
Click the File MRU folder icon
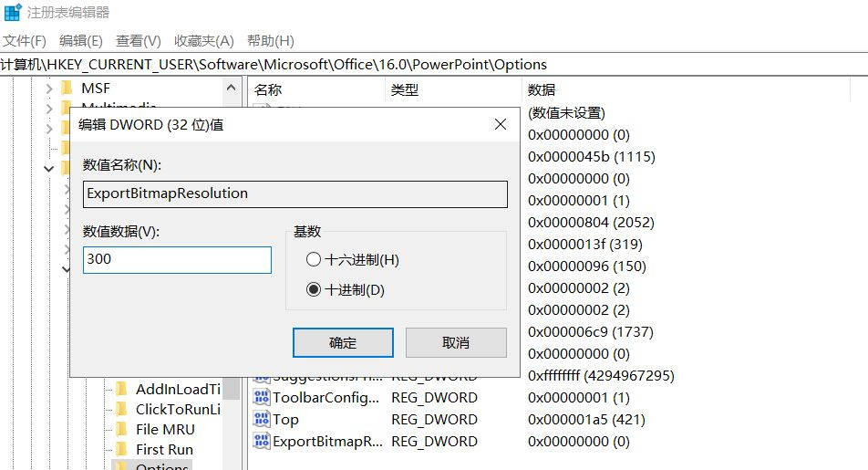point(122,429)
